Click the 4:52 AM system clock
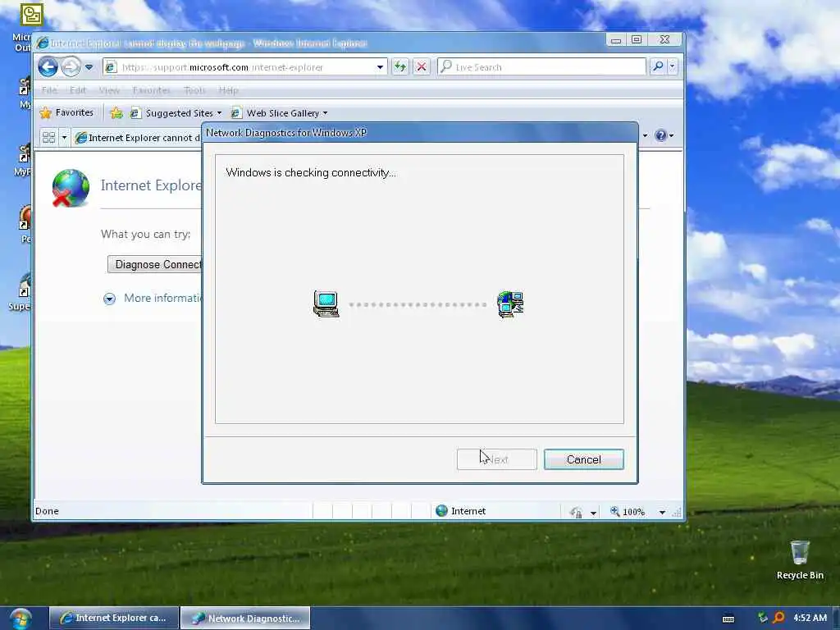This screenshot has width=840, height=630. 810,618
